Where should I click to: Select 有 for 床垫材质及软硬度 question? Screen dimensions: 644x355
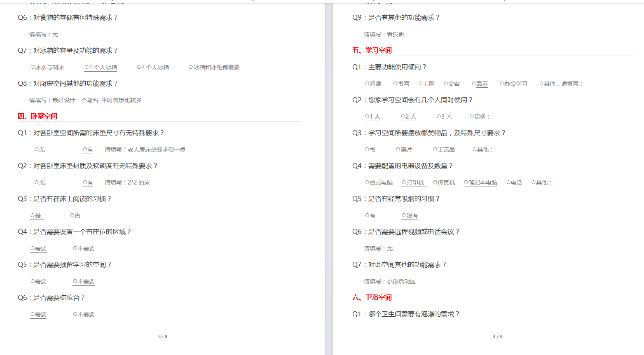[88, 182]
